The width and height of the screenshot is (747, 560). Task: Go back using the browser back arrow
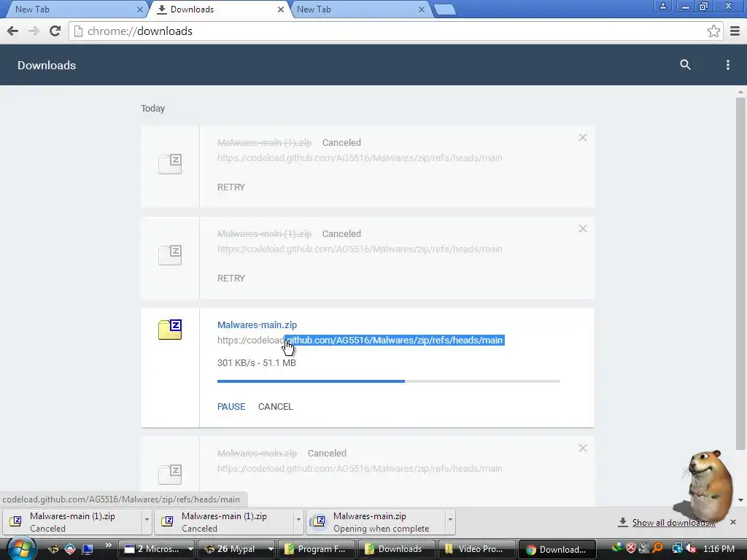13,31
